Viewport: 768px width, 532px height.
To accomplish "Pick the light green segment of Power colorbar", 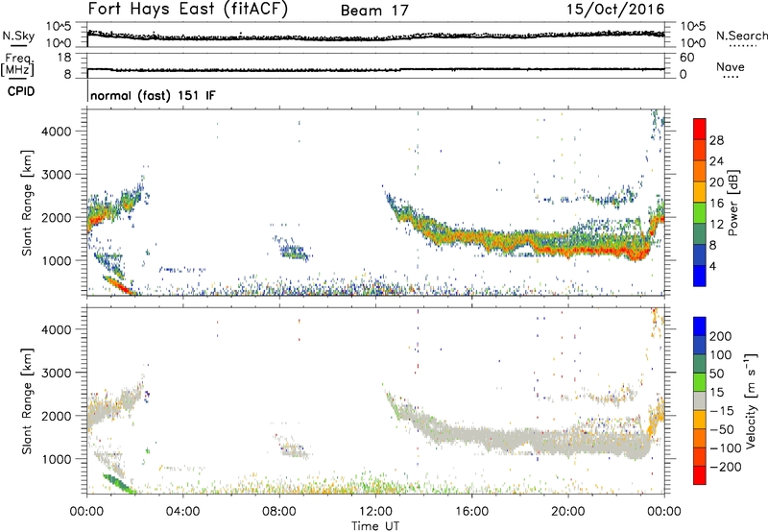I will (700, 213).
